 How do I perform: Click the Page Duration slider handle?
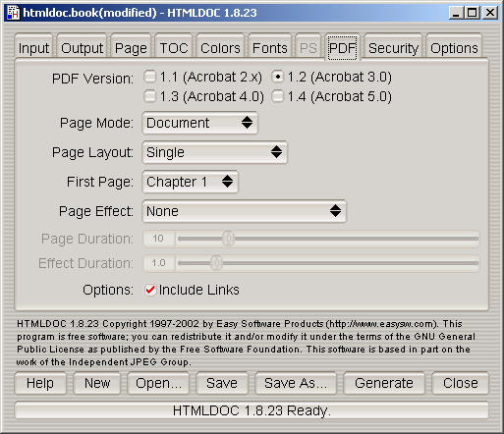point(228,239)
